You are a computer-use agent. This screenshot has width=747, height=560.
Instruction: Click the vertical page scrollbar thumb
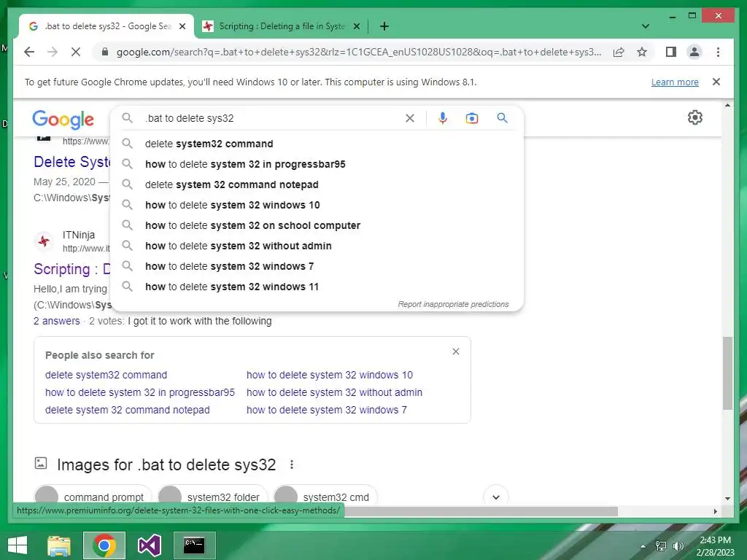point(727,373)
